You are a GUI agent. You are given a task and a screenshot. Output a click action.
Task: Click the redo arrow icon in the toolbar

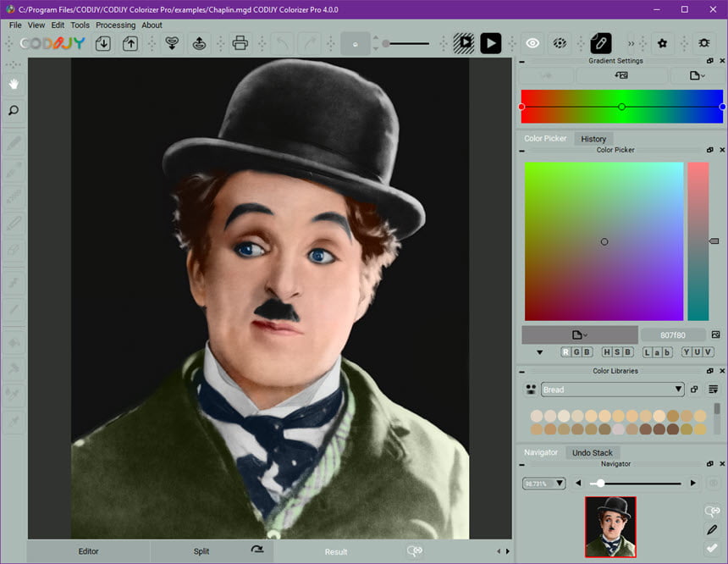310,44
